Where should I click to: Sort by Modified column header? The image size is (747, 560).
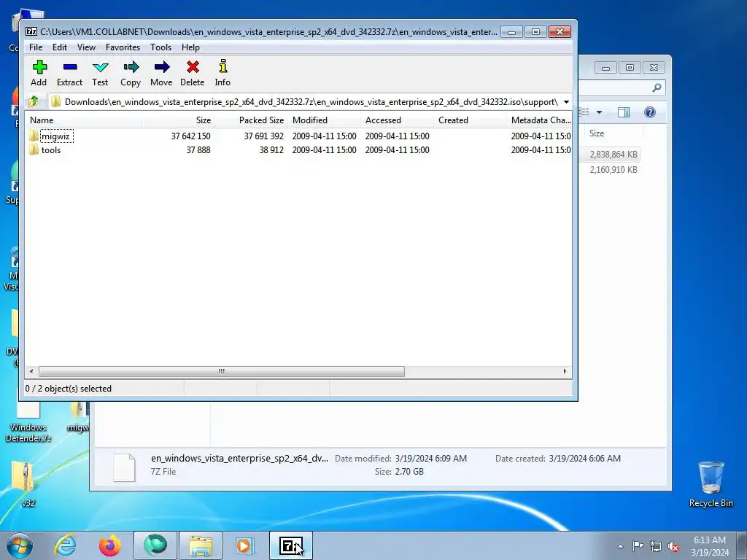324,120
